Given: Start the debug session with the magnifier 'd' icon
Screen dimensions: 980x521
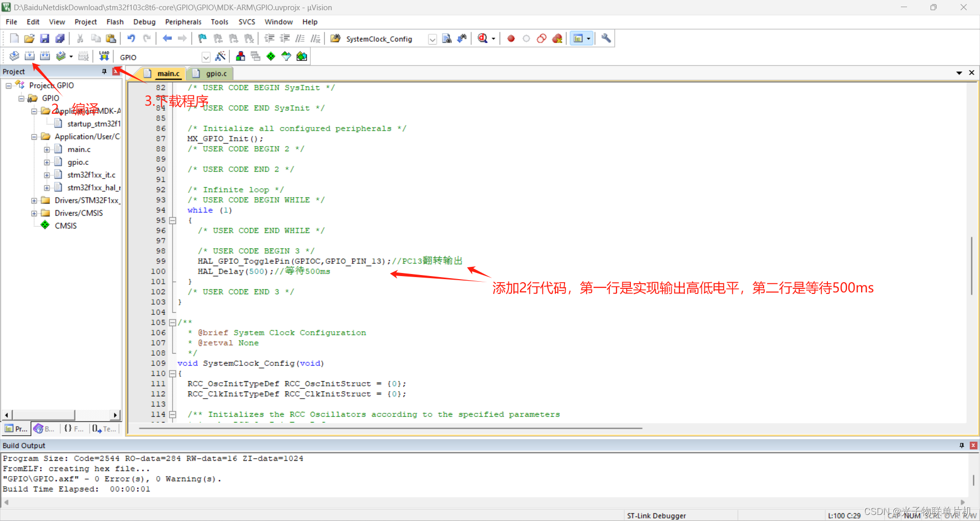Looking at the screenshot, I should coord(482,39).
